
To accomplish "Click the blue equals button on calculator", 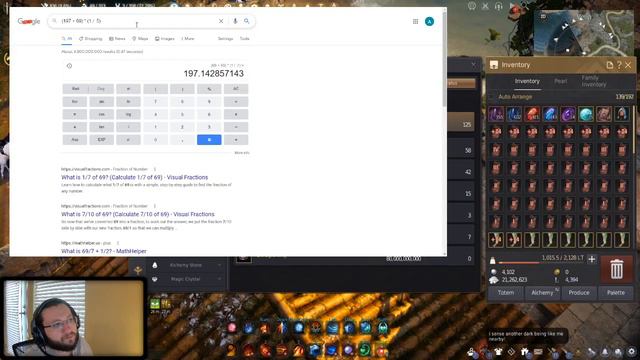I will [x=209, y=140].
